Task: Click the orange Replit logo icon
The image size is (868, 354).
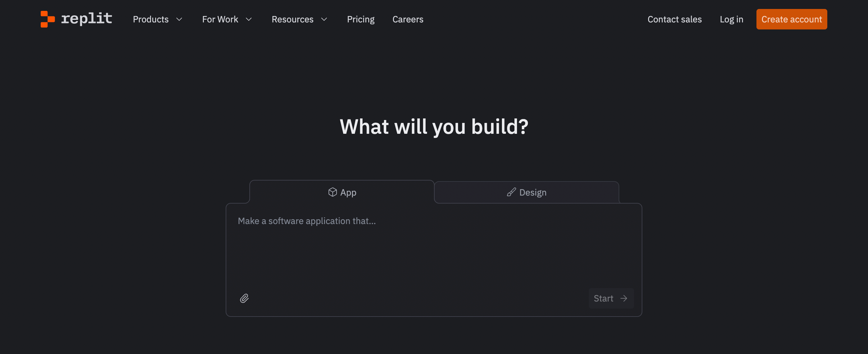Action: point(47,19)
